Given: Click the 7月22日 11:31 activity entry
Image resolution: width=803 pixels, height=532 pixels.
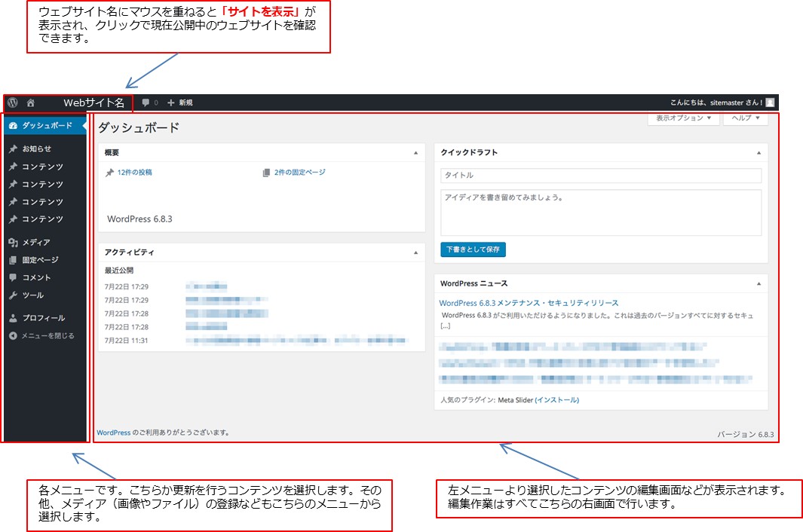Looking at the screenshot, I should [x=127, y=341].
